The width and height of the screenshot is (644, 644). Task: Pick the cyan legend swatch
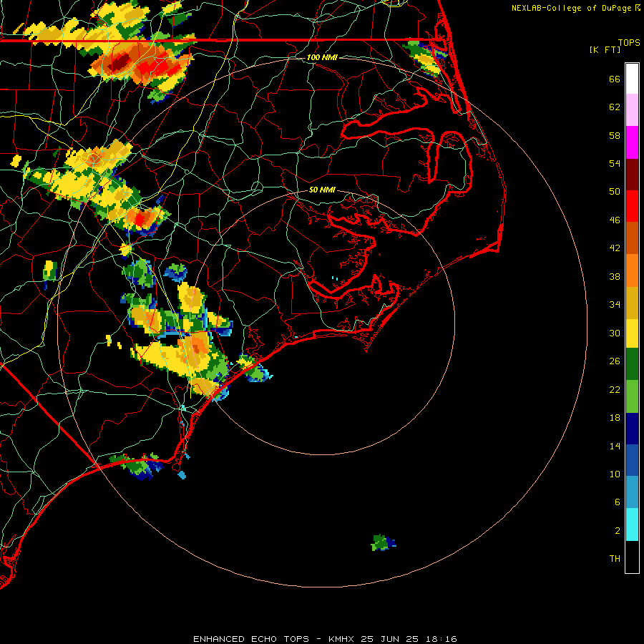coord(632,525)
